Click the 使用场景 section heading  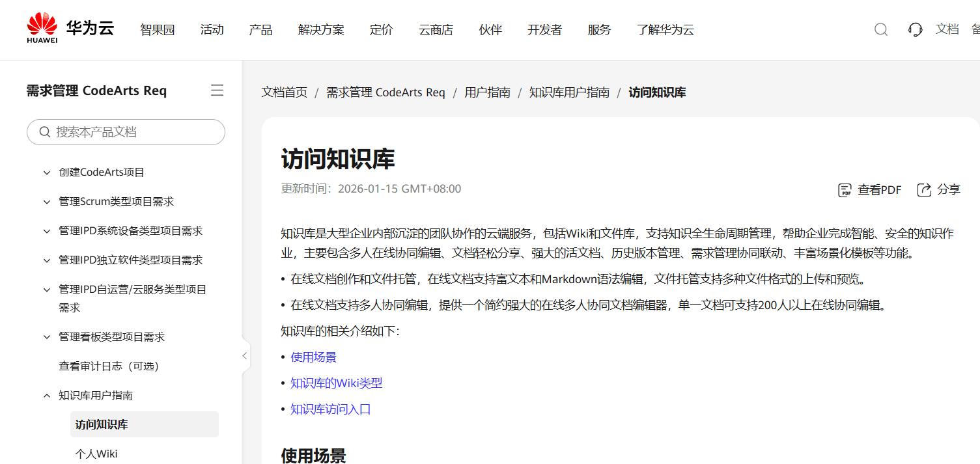click(313, 456)
